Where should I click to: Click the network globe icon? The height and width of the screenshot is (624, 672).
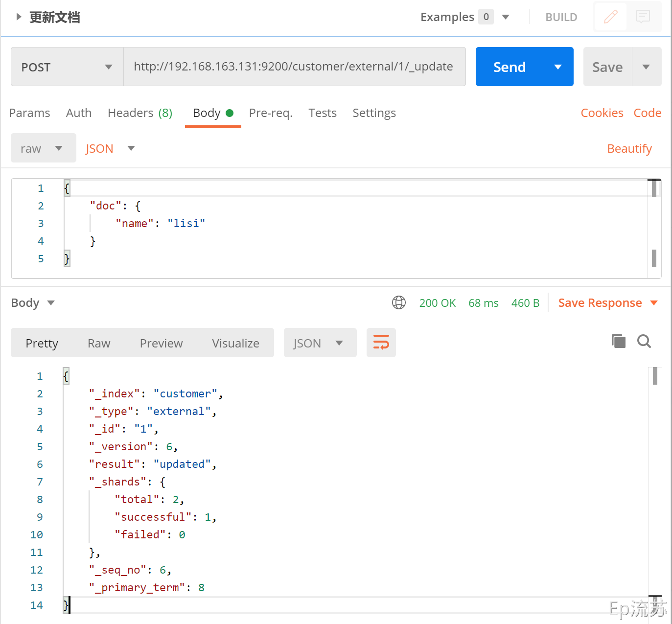(x=399, y=303)
